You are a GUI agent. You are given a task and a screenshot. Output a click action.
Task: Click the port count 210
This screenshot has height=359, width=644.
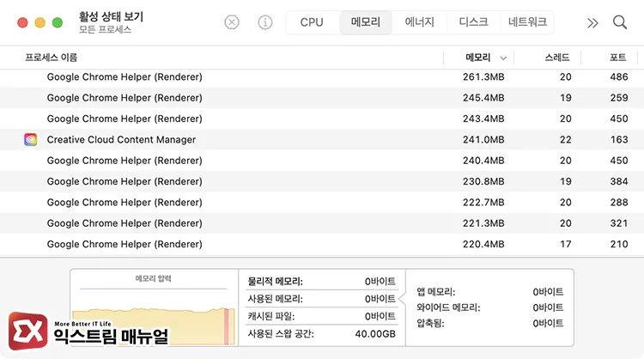(x=619, y=245)
